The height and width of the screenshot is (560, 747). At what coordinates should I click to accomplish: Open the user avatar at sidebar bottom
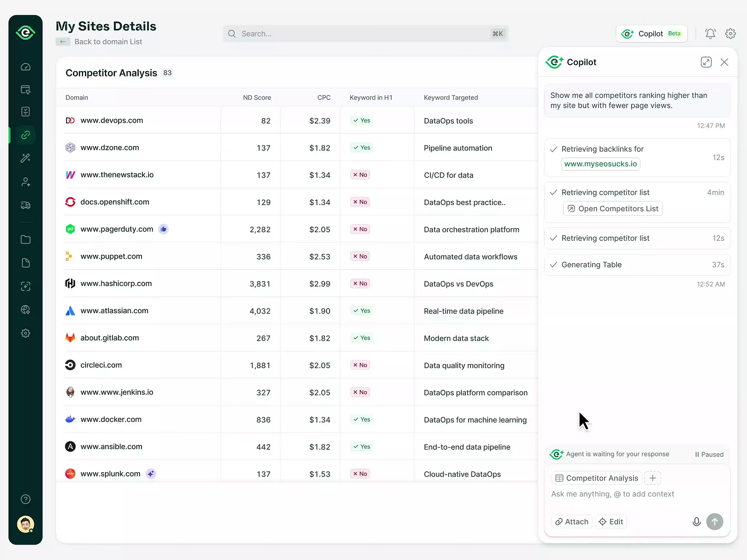pyautogui.click(x=26, y=525)
